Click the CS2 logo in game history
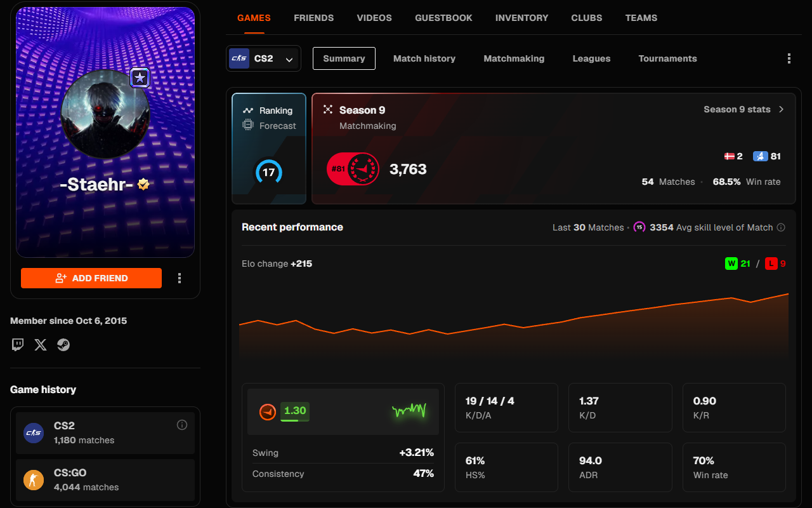 point(34,433)
